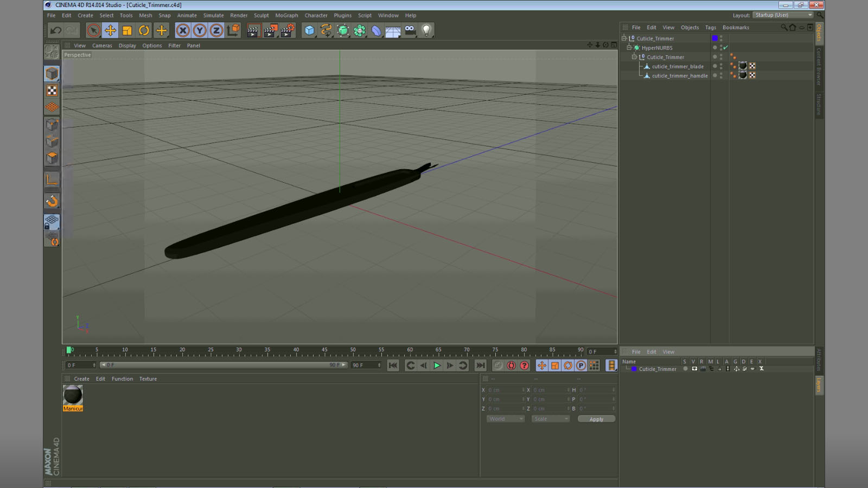This screenshot has height=488, width=868.
Task: Click X position 0 cm field
Action: pos(505,390)
